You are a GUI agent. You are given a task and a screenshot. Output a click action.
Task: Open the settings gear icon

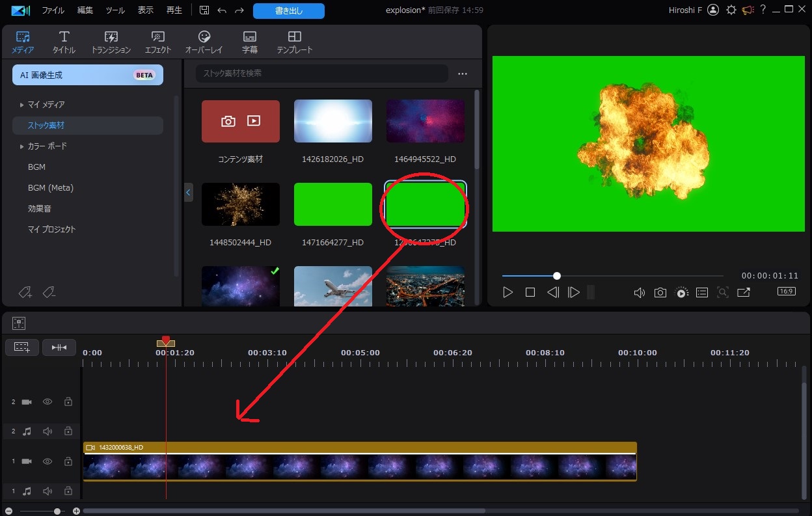731,10
